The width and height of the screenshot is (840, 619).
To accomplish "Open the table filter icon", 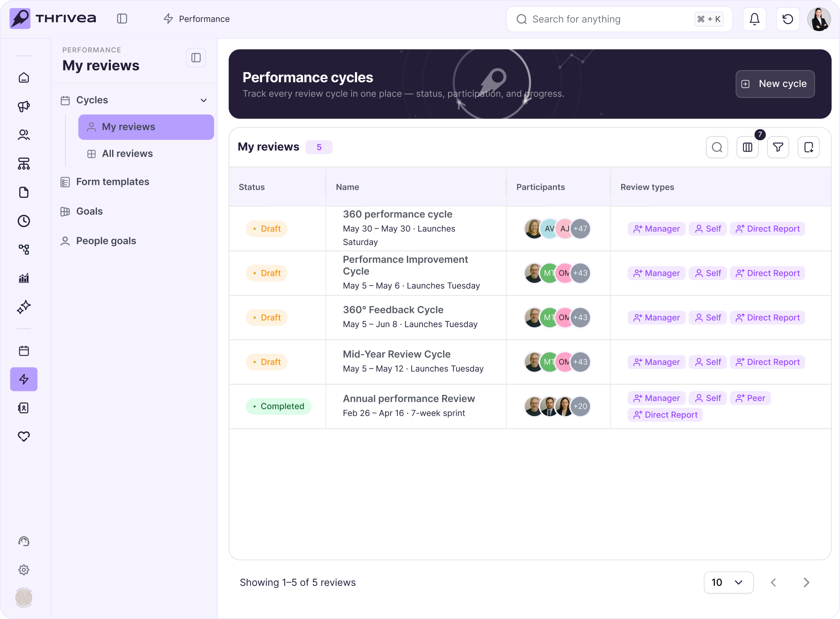I will click(778, 147).
